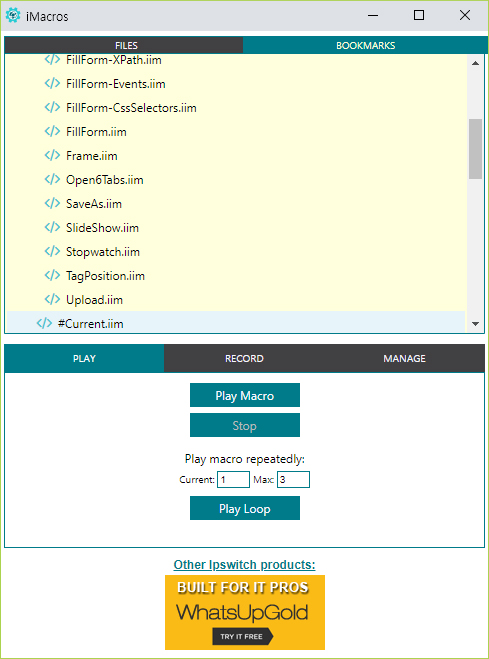Viewport: 489px width, 659px height.
Task: Click the Stop button
Action: click(244, 425)
